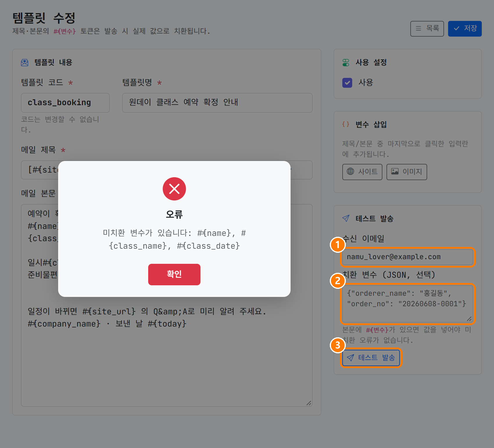Click the globe icon on 사이트 button

pos(350,171)
